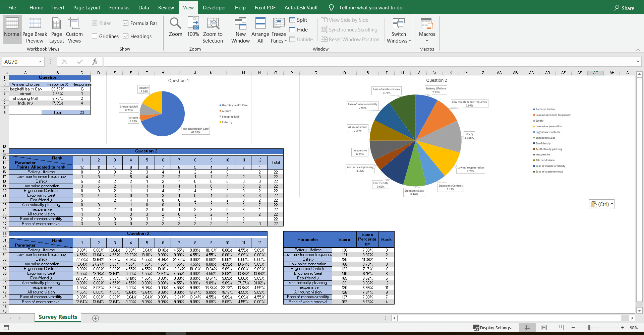Viewport: 644px width, 335px height.
Task: Open Display Settings in status bar
Action: coord(492,328)
